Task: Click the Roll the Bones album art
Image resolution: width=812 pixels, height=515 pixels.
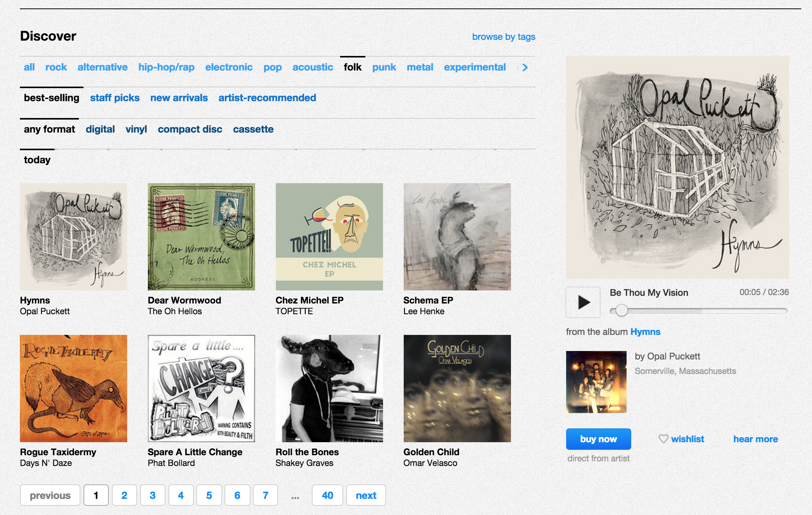Action: tap(329, 389)
